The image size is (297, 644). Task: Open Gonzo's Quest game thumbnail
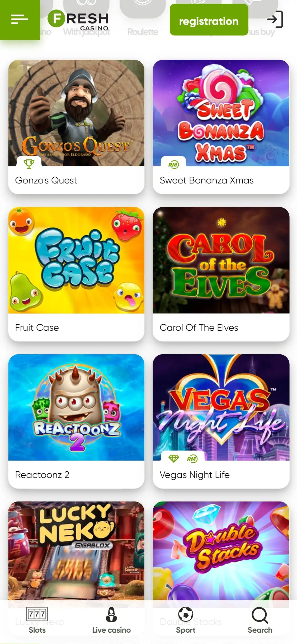click(76, 113)
